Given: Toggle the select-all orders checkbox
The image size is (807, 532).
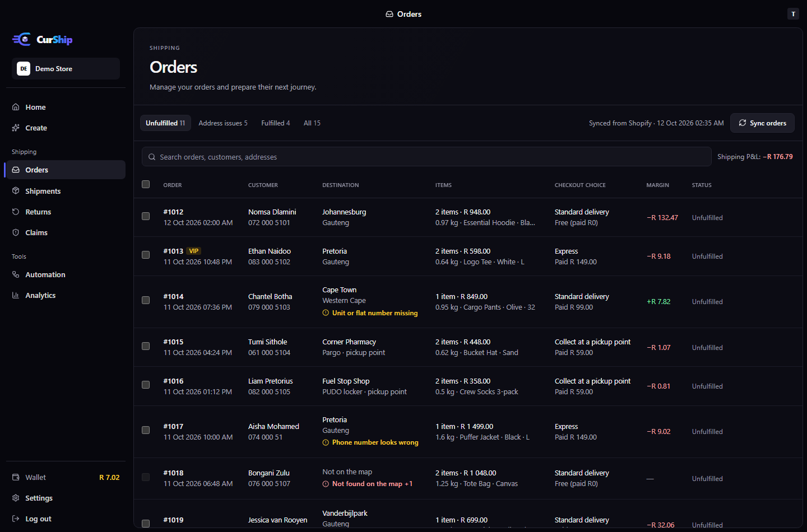Looking at the screenshot, I should coord(146,184).
